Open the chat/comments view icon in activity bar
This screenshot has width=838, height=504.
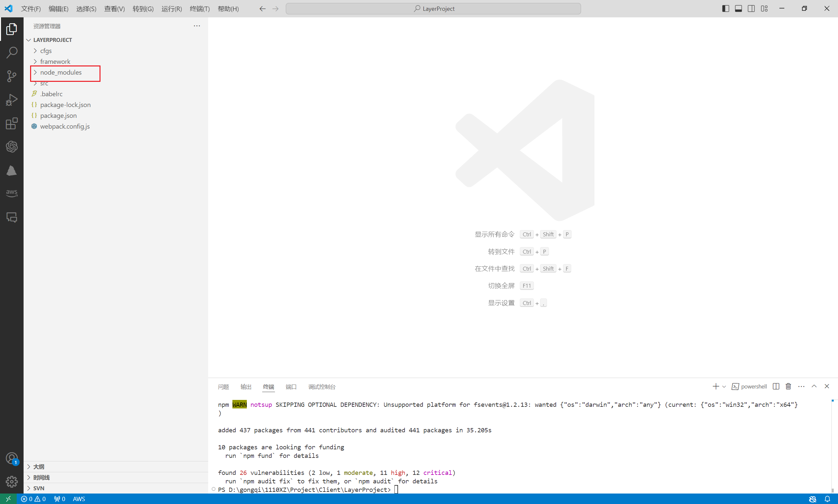[x=11, y=217]
